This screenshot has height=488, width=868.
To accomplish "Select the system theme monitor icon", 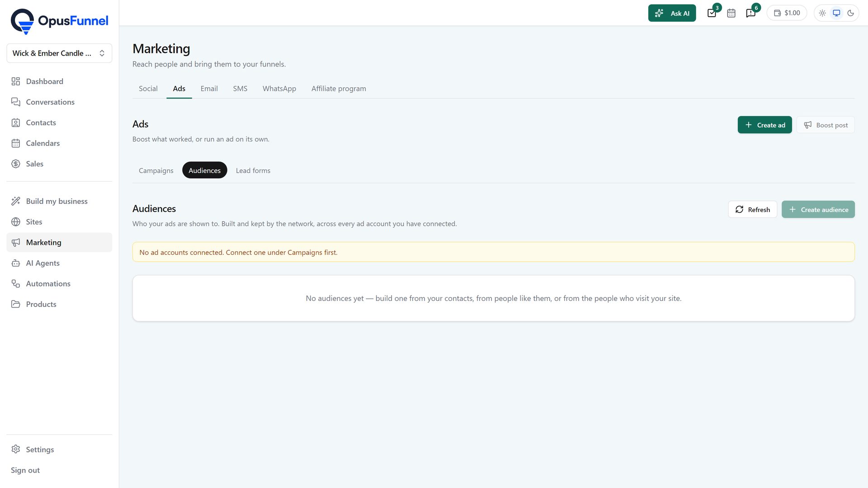I will pyautogui.click(x=836, y=13).
